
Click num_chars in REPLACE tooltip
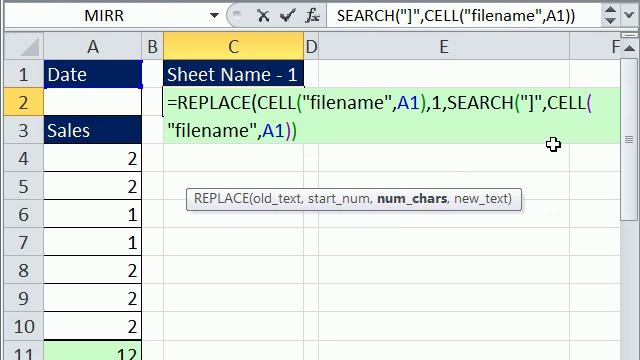412,199
